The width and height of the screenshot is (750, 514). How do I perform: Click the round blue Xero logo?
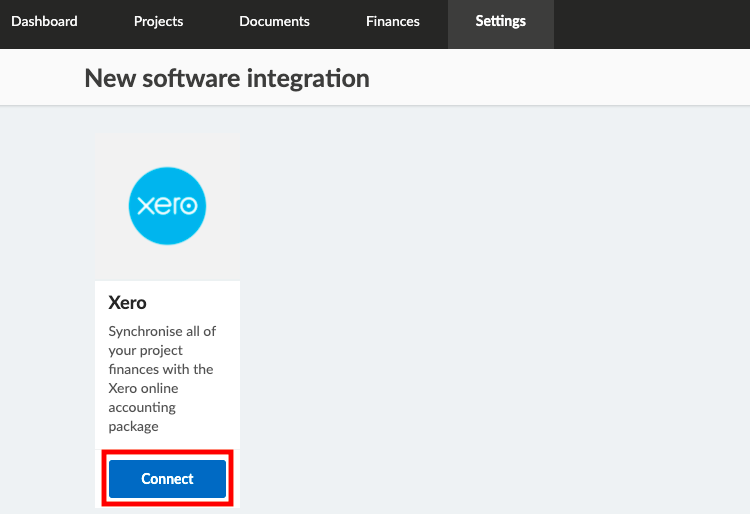pyautogui.click(x=167, y=206)
